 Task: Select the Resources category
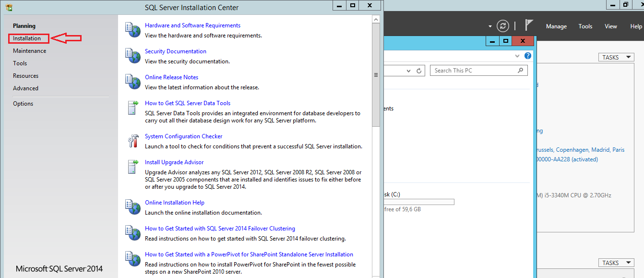coord(25,76)
